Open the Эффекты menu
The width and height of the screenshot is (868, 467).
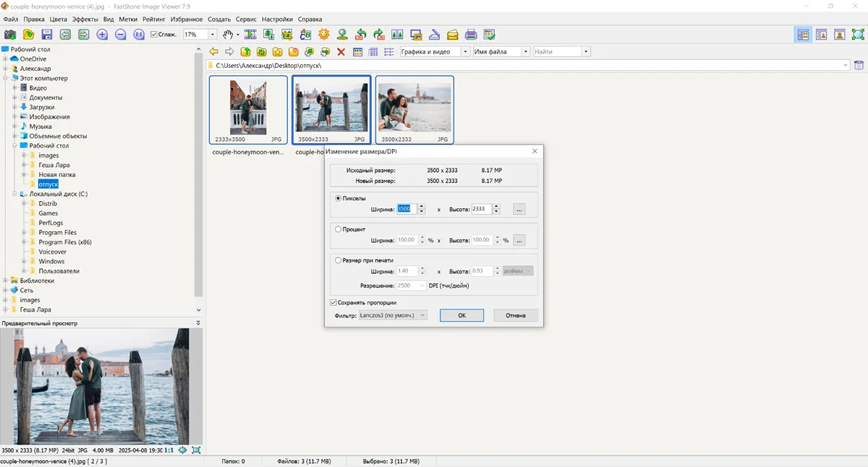pos(85,20)
